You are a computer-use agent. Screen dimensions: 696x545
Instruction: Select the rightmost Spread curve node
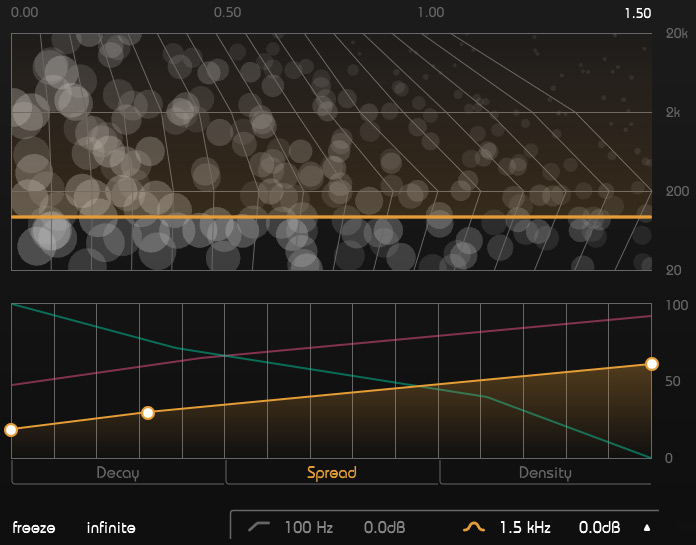pos(651,364)
